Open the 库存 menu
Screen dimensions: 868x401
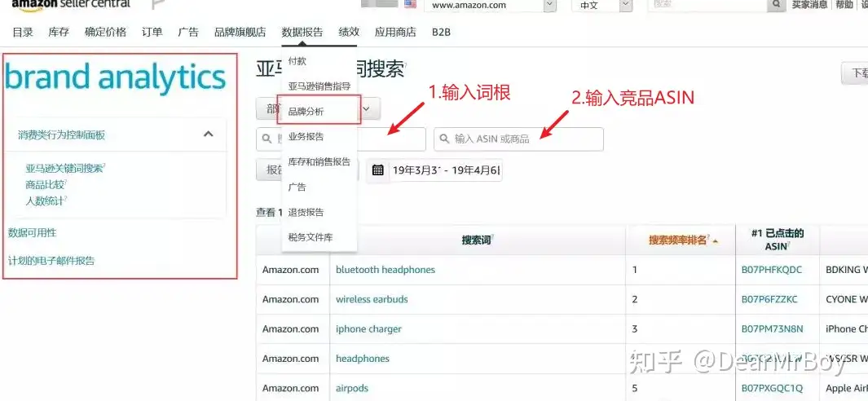click(59, 32)
